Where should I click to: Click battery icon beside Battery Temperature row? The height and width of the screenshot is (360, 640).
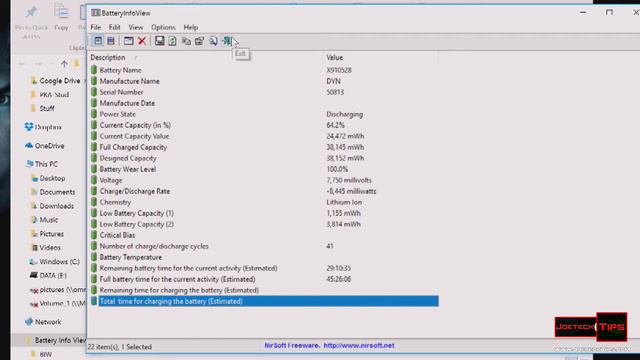pyautogui.click(x=94, y=257)
